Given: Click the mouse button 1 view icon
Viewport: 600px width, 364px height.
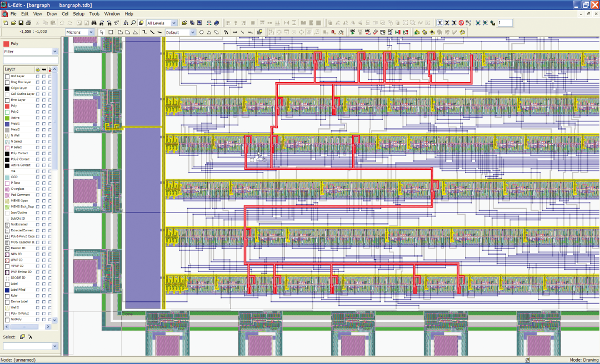Looking at the screenshot, I should click(439, 23).
